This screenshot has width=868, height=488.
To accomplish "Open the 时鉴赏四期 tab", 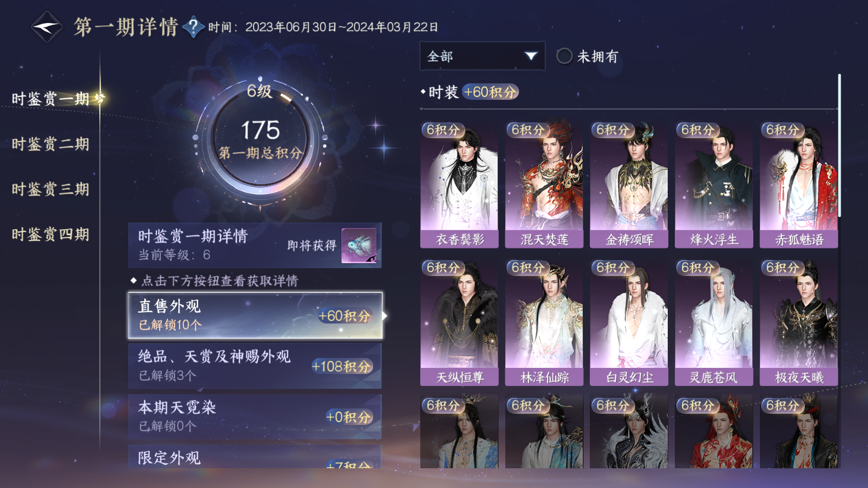I will (50, 235).
